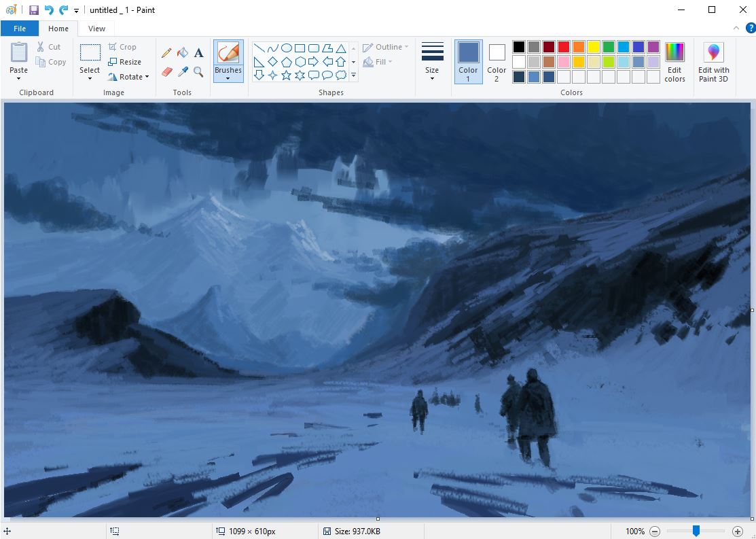This screenshot has height=539, width=756.
Task: Open the shape Fill dropdown
Action: coord(378,62)
